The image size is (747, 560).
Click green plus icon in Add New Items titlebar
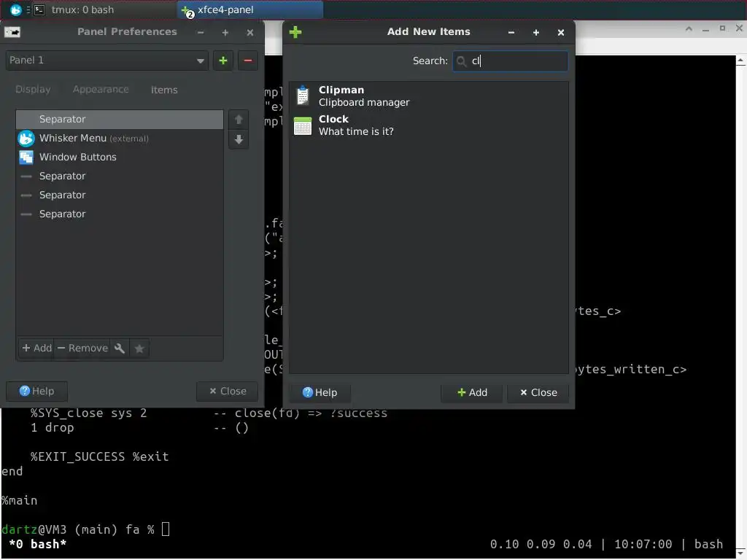pyautogui.click(x=295, y=32)
